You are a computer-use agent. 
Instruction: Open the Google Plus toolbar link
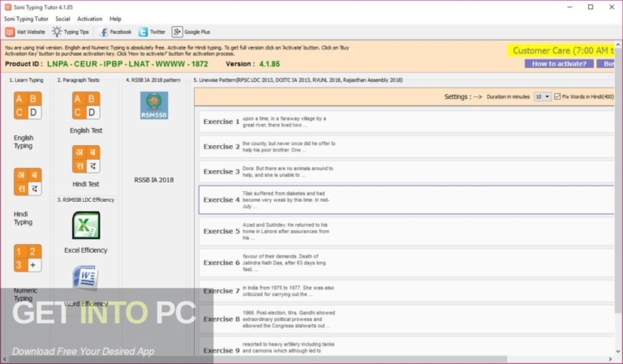191,32
